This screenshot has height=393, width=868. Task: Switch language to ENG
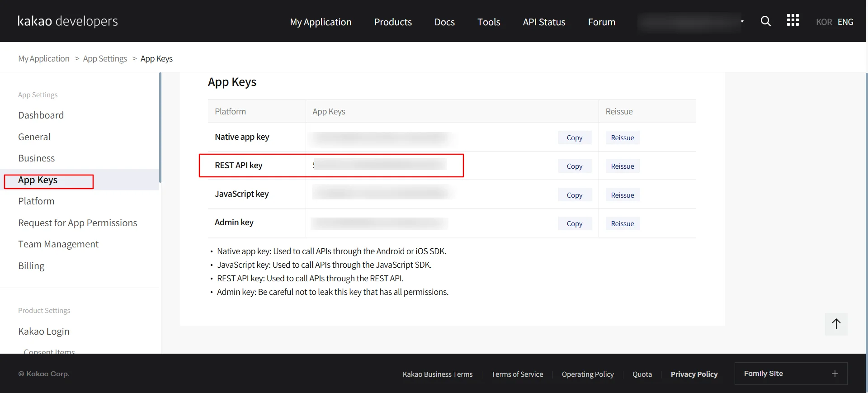coord(845,22)
